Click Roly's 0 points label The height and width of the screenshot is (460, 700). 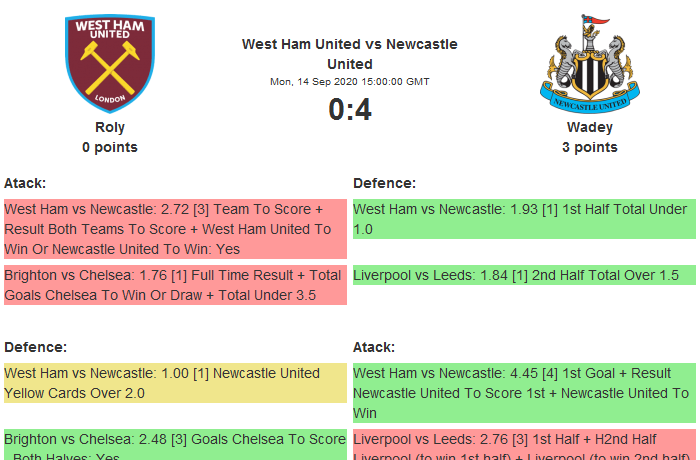click(x=110, y=147)
